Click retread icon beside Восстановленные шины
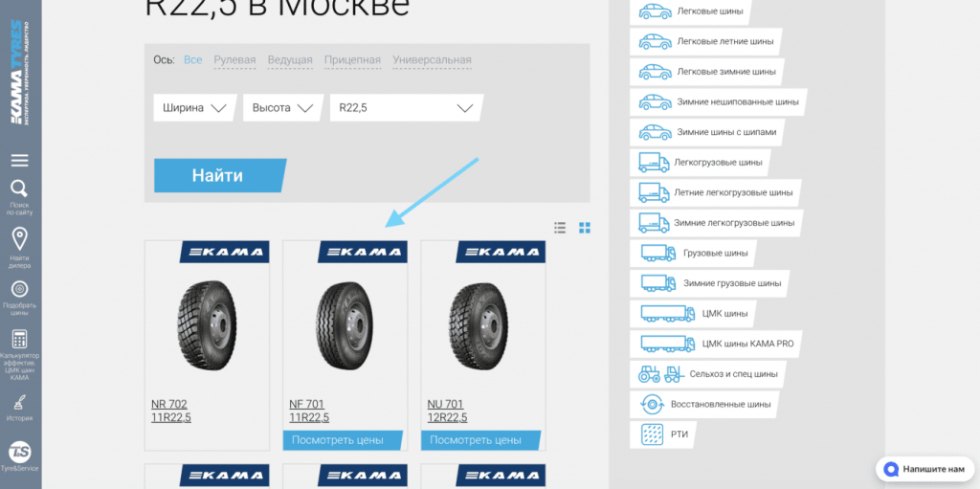 (x=652, y=404)
